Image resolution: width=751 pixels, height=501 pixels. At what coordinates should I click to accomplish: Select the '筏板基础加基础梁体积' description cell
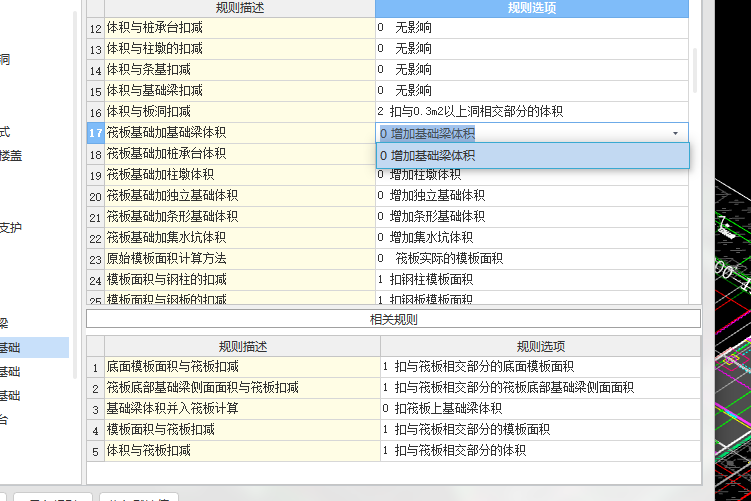[239, 133]
